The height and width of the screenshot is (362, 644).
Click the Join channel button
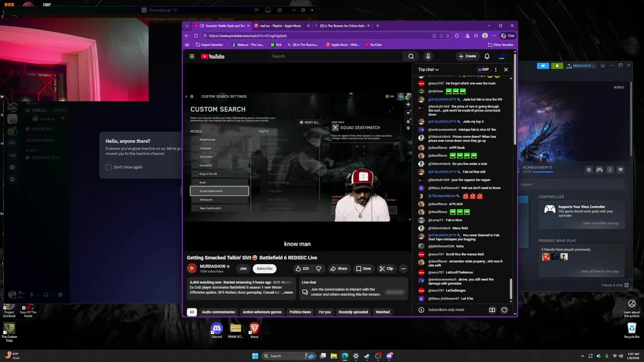click(x=243, y=268)
